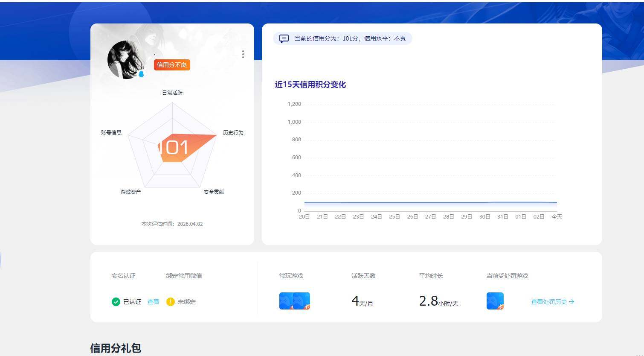Click the 400 y-axis label
Viewport: 644px width, 356px height.
296,175
